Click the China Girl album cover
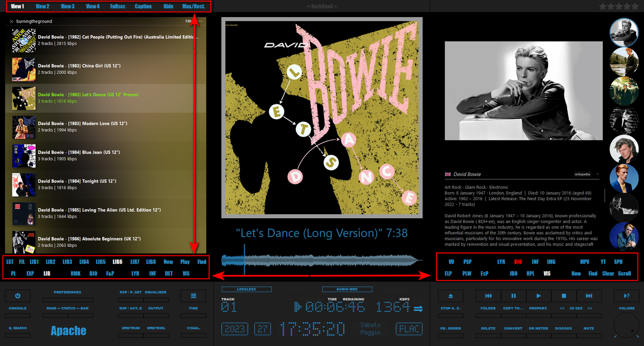Viewport: 644px width, 346px height. click(x=24, y=69)
